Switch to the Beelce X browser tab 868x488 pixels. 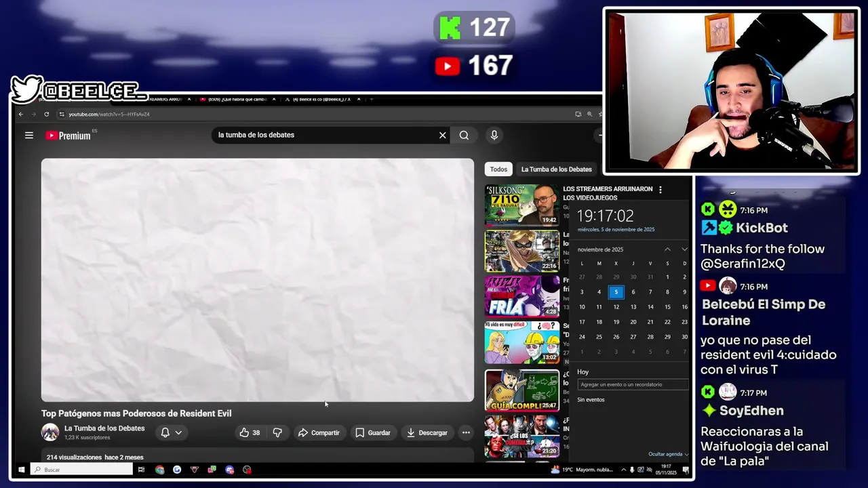tap(321, 100)
